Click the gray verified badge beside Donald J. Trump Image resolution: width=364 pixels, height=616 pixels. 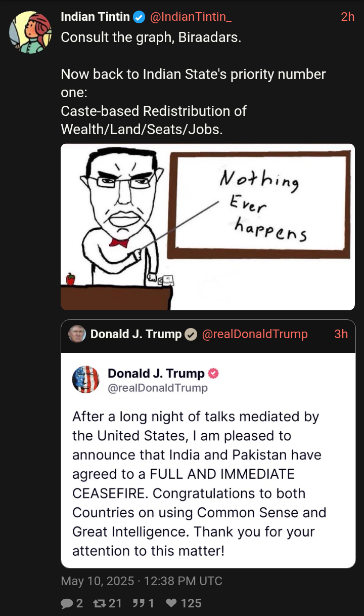[191, 334]
